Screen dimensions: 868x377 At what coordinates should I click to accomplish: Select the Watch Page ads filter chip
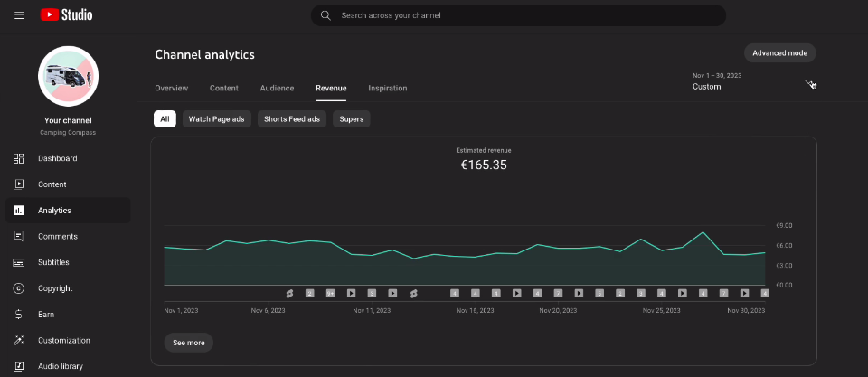click(x=216, y=119)
